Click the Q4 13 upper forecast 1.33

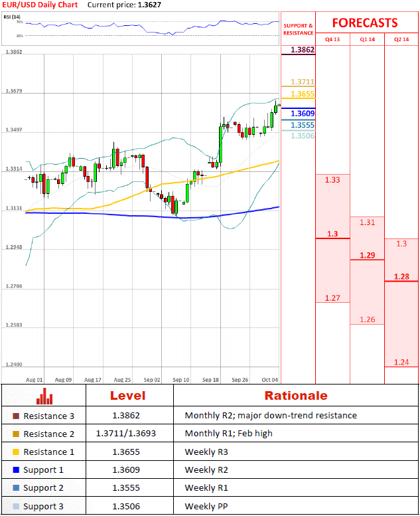click(x=332, y=180)
